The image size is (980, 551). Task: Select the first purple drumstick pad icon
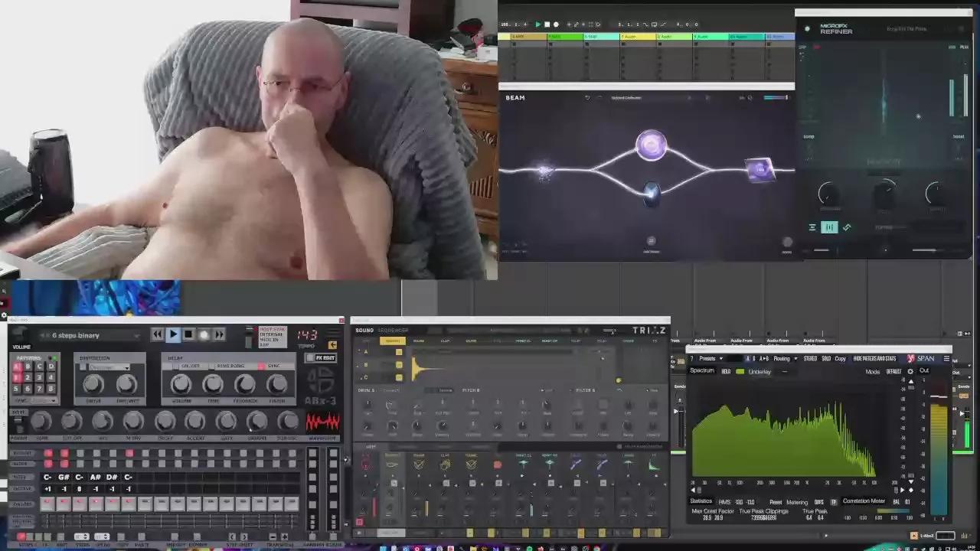coord(576,464)
